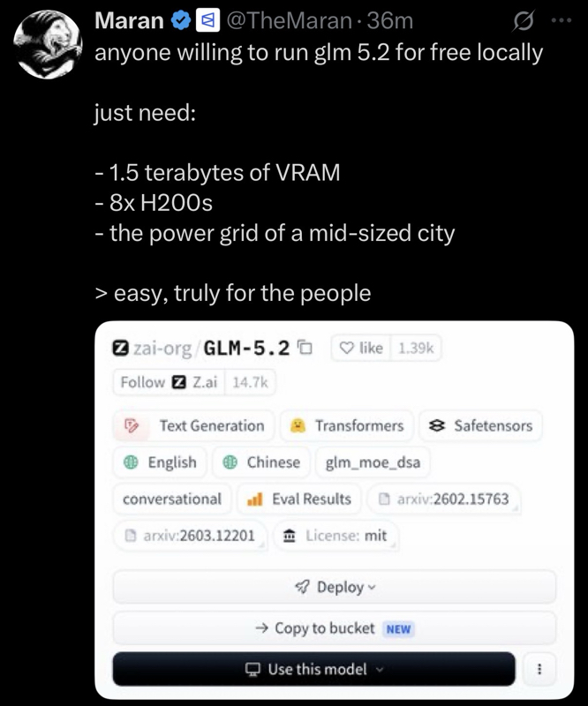
Task: Copy the GLM-5.2 model name icon
Action: (305, 348)
